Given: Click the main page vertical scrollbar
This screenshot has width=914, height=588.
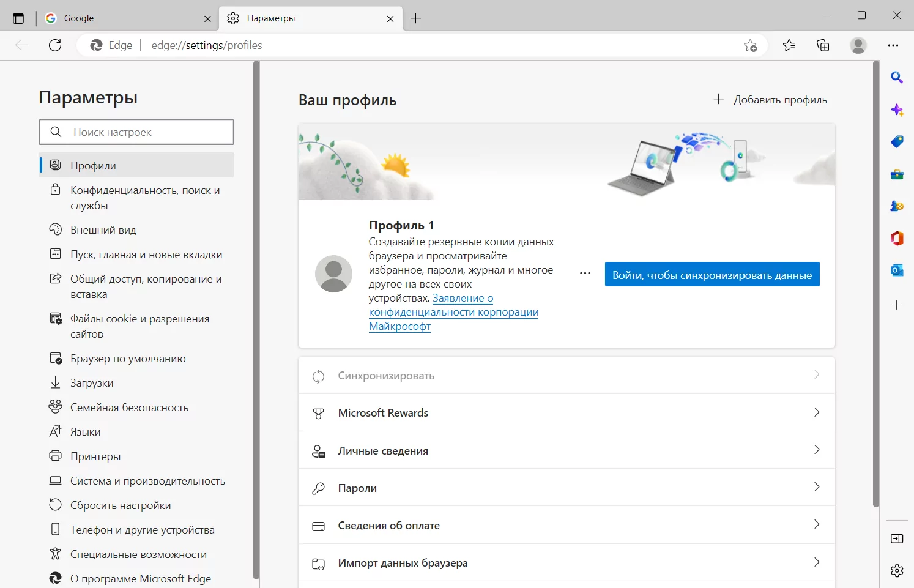Looking at the screenshot, I should click(x=875, y=285).
